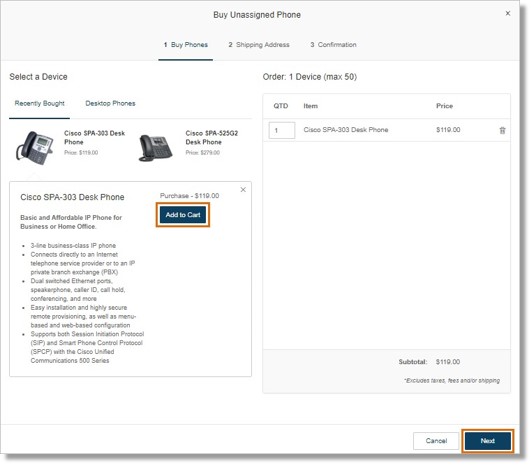Select the Cisco SPA-303 phone thumbnail
This screenshot has height=465, width=531.
[x=35, y=148]
